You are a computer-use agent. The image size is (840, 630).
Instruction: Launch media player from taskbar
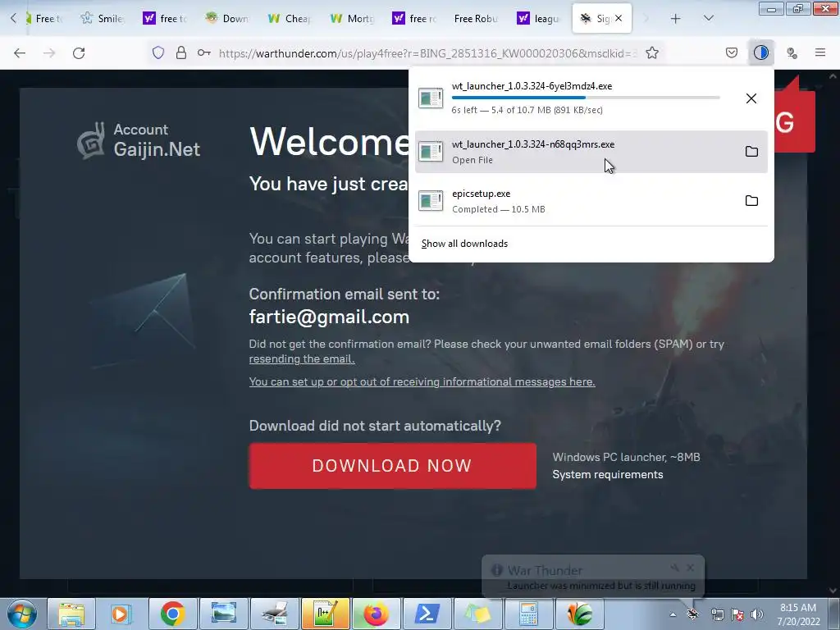tap(121, 614)
